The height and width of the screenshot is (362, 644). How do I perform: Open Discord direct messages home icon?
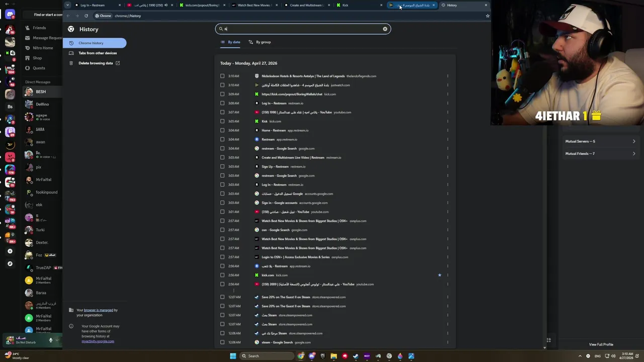pyautogui.click(x=10, y=15)
